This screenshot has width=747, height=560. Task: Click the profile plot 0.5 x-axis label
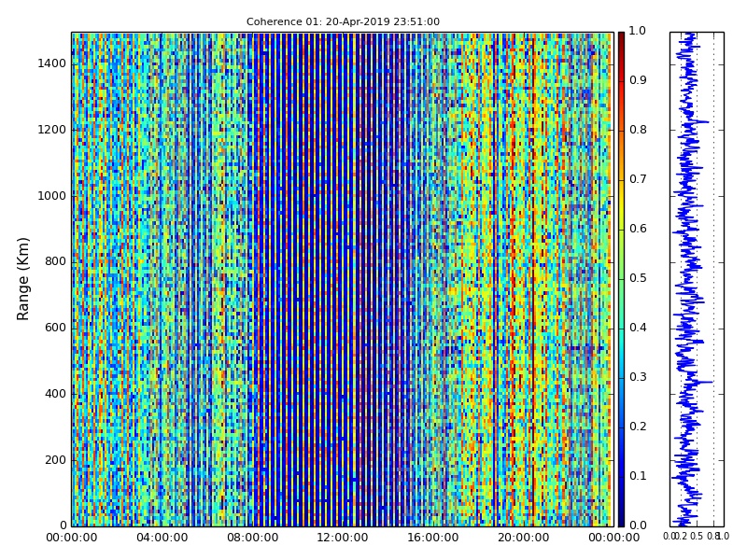pos(697,536)
